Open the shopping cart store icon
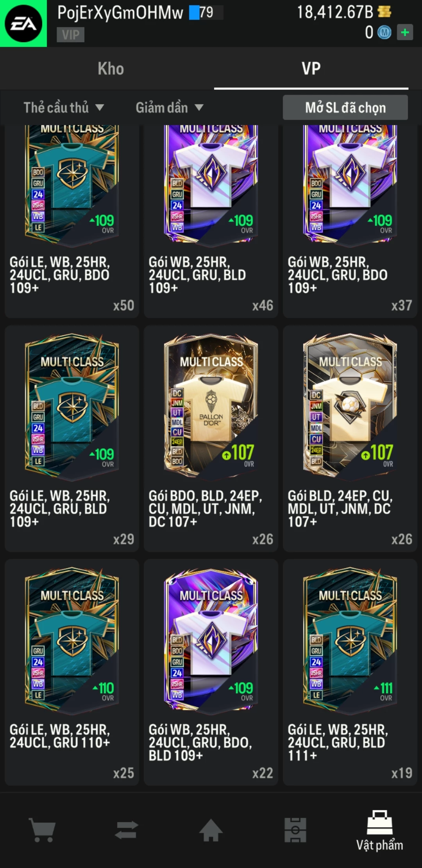 click(x=42, y=830)
